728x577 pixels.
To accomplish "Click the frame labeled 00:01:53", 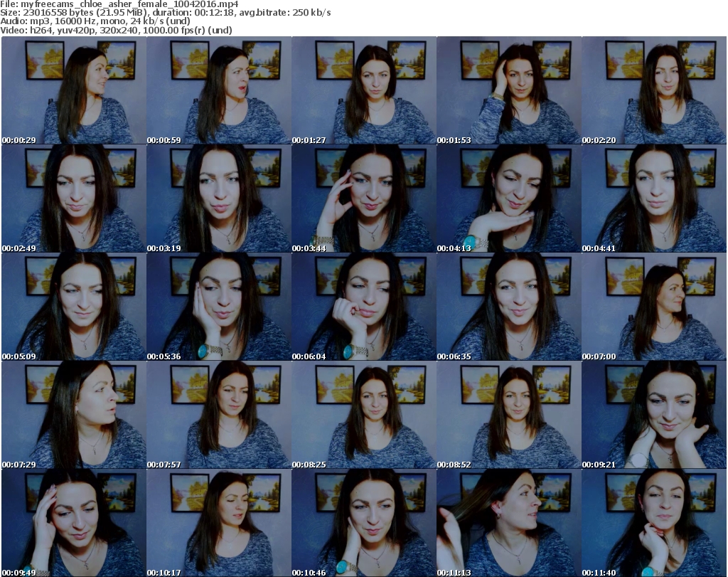I will click(x=508, y=91).
